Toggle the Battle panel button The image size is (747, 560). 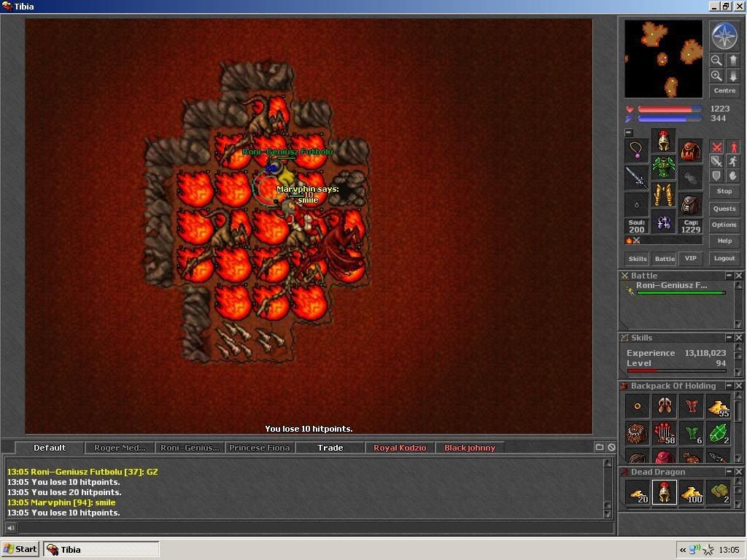coord(665,259)
